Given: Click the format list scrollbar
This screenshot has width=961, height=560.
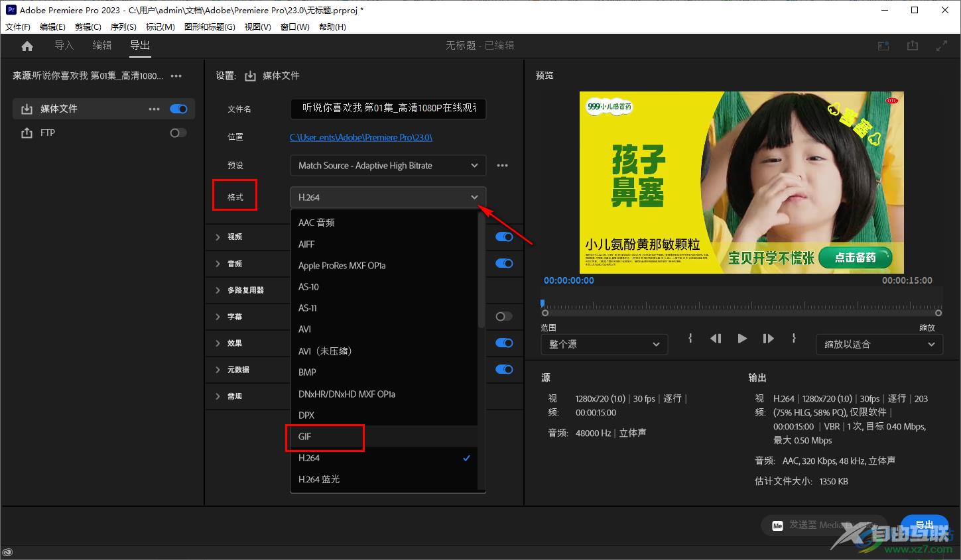Looking at the screenshot, I should (481, 270).
